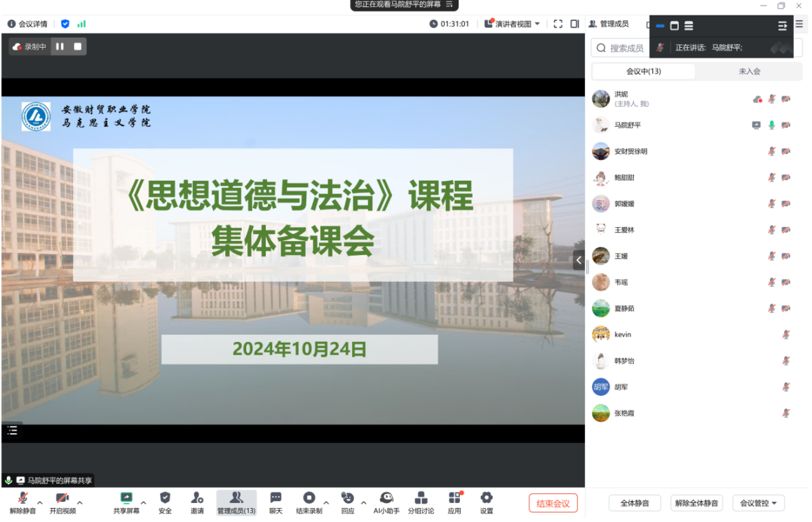Screen dimensions: 812x522
Task: Toggle 开启视频 camera button
Action: (x=62, y=498)
